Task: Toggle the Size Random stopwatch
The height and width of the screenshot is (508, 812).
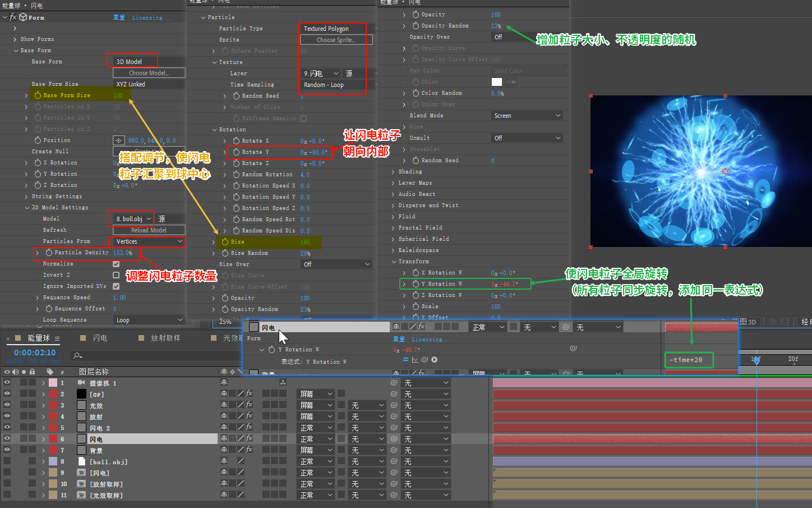Action: [225, 253]
